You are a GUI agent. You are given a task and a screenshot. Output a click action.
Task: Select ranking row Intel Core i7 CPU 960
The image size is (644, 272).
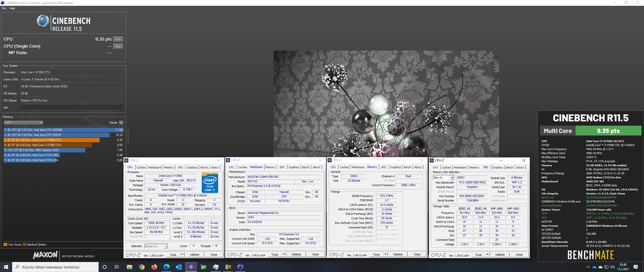point(63,155)
